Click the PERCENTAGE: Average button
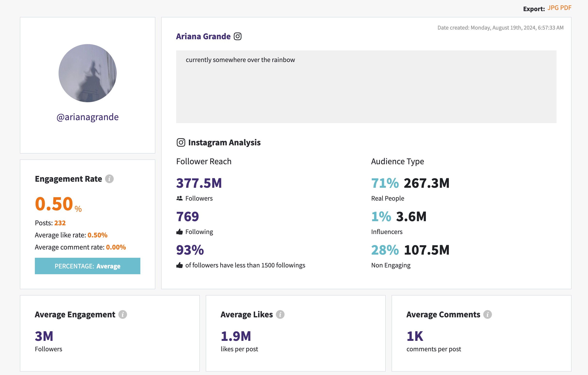Screen dimensions: 588x375 pos(87,266)
